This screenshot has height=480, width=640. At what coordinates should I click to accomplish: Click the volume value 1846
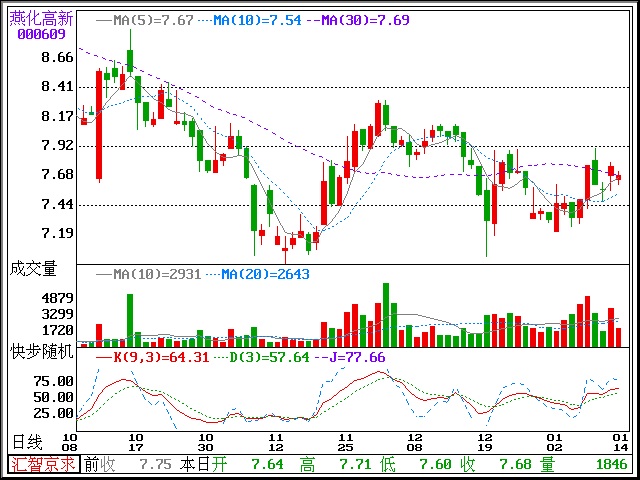pyautogui.click(x=612, y=464)
